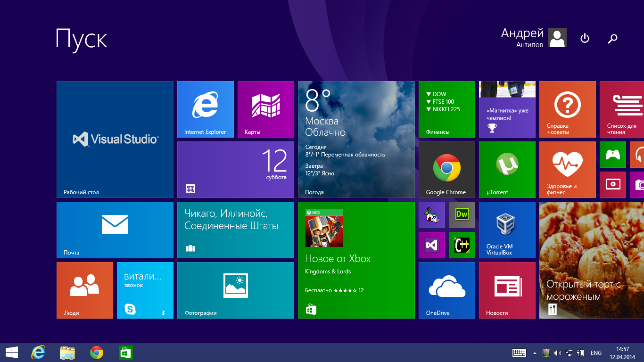The height and width of the screenshot is (362, 644).
Task: Switch input language via ENG indicator
Action: [x=596, y=353]
